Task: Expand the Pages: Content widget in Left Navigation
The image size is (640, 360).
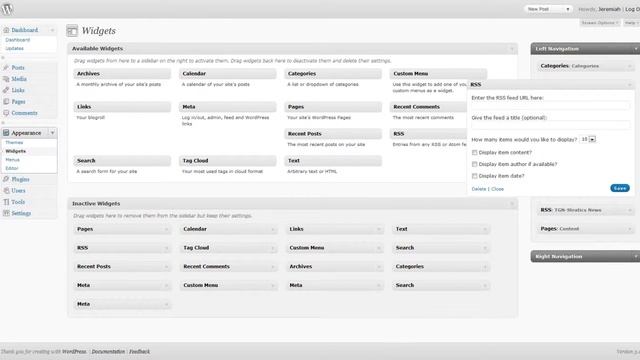Action: 630,229
